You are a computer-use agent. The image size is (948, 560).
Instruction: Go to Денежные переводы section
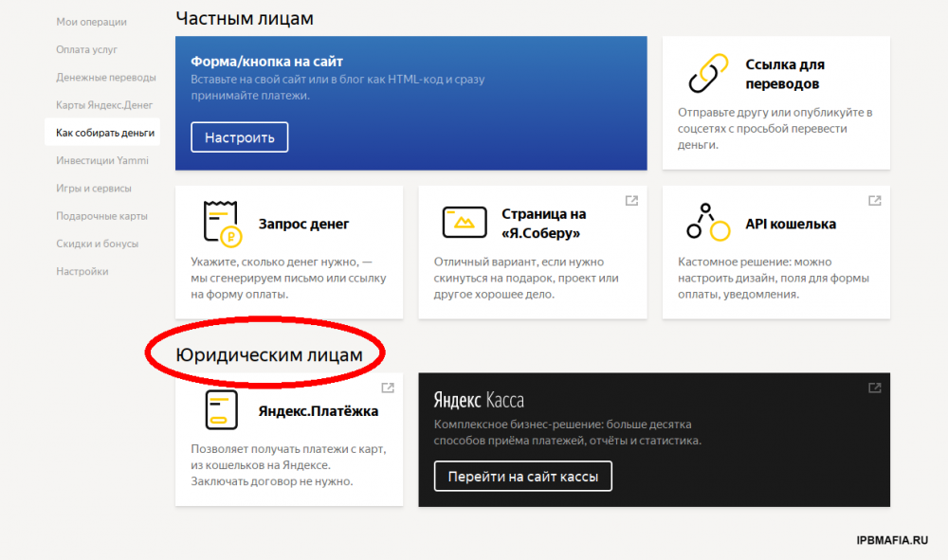coord(105,77)
